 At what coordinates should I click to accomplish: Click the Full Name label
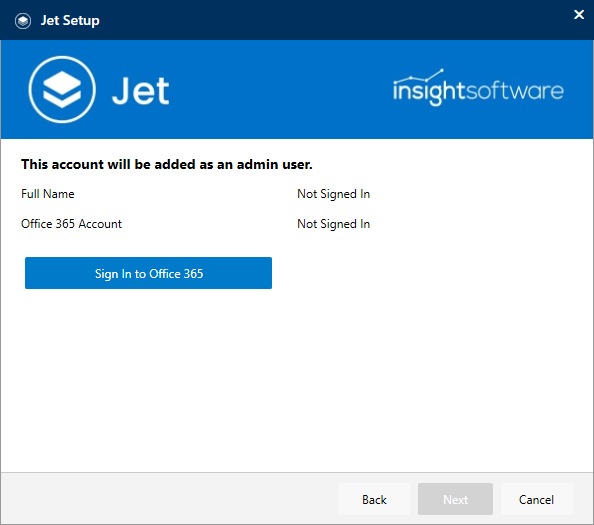[48, 194]
